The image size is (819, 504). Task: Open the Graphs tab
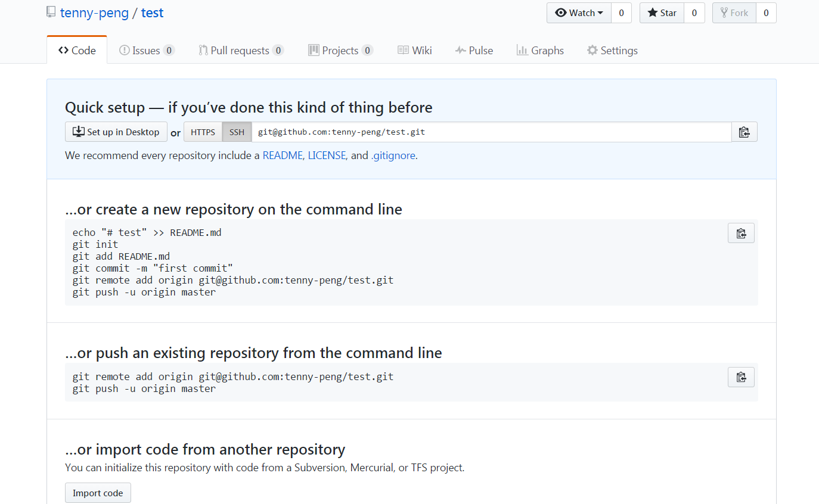coord(540,50)
